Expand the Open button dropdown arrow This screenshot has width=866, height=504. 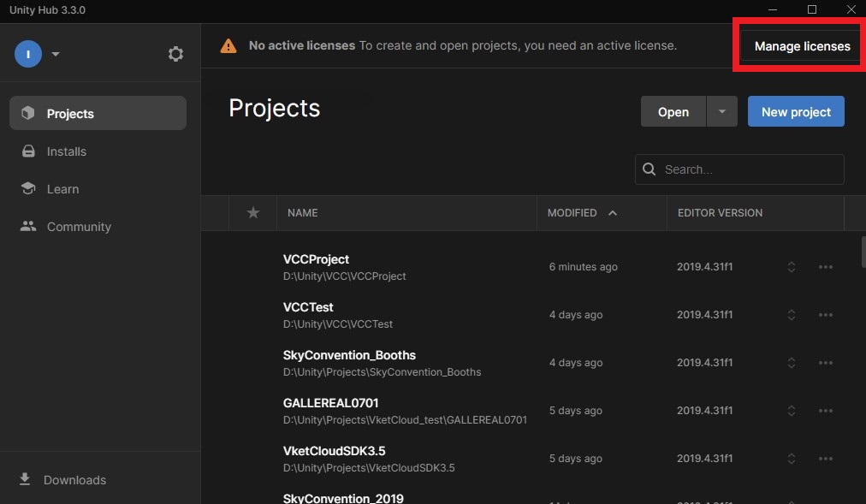[721, 112]
